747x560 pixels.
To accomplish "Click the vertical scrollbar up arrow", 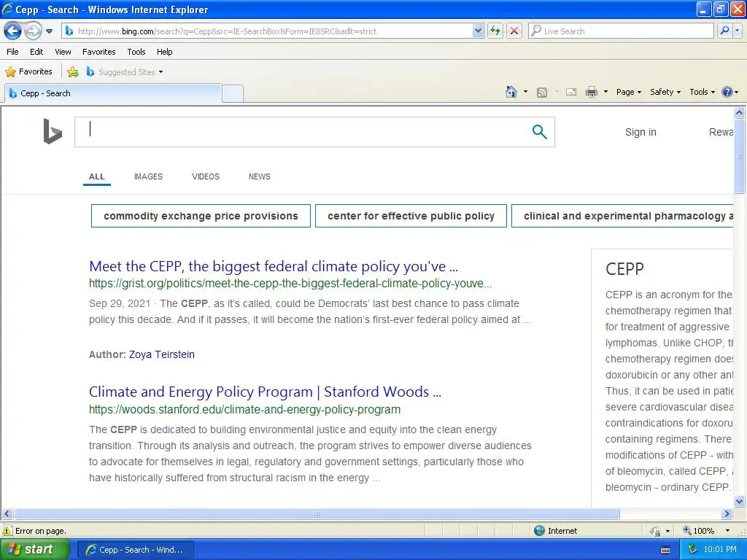I will [x=740, y=112].
